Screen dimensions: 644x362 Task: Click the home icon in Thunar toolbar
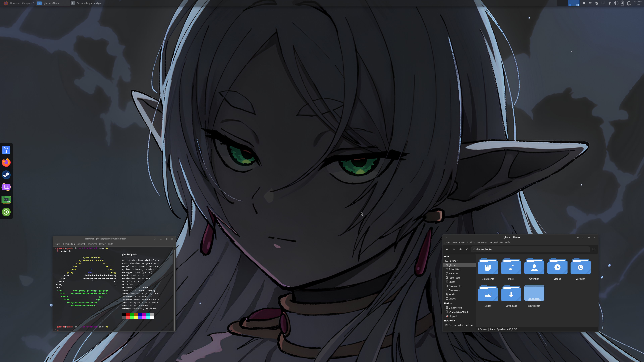(467, 249)
